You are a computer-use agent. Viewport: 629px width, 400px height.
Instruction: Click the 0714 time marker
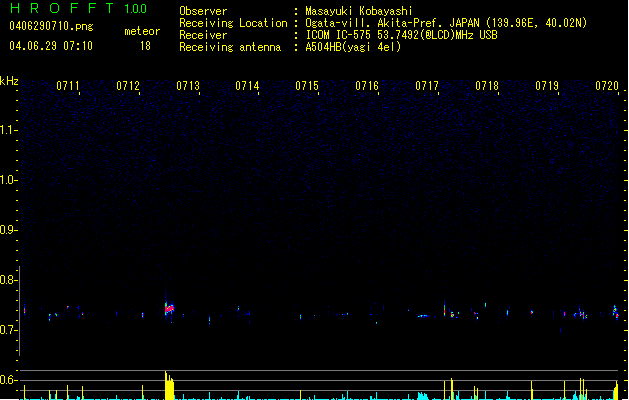click(x=247, y=85)
